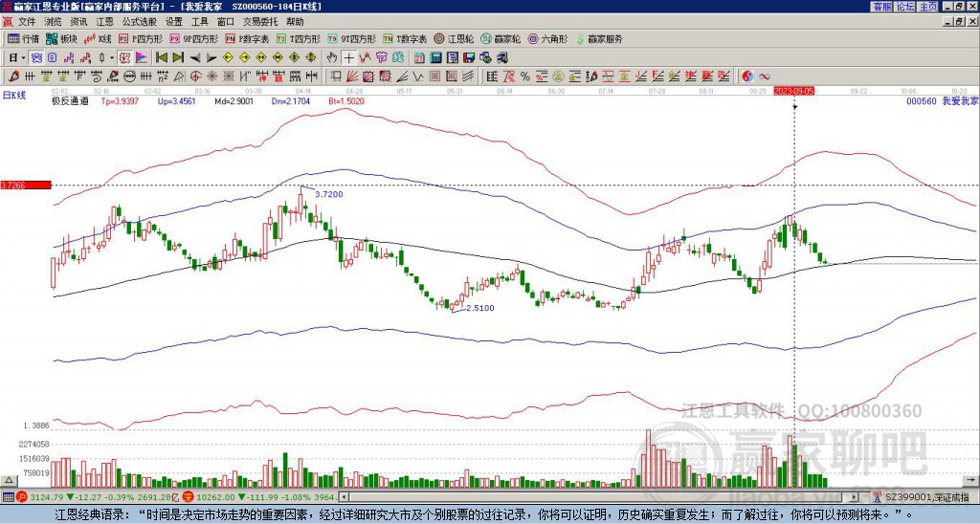Image resolution: width=980 pixels, height=524 pixels.
Task: Move chart left with black left arrow
Action: point(195,58)
